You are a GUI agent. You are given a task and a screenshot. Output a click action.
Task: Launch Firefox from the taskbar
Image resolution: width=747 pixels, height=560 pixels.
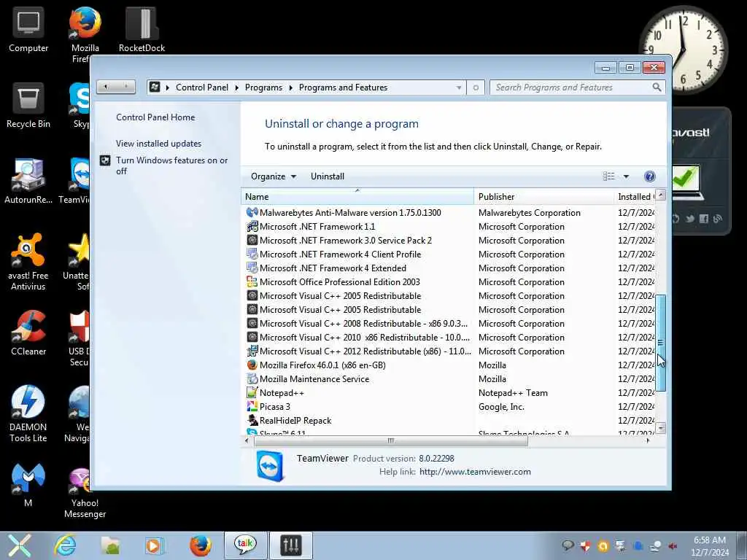click(201, 545)
